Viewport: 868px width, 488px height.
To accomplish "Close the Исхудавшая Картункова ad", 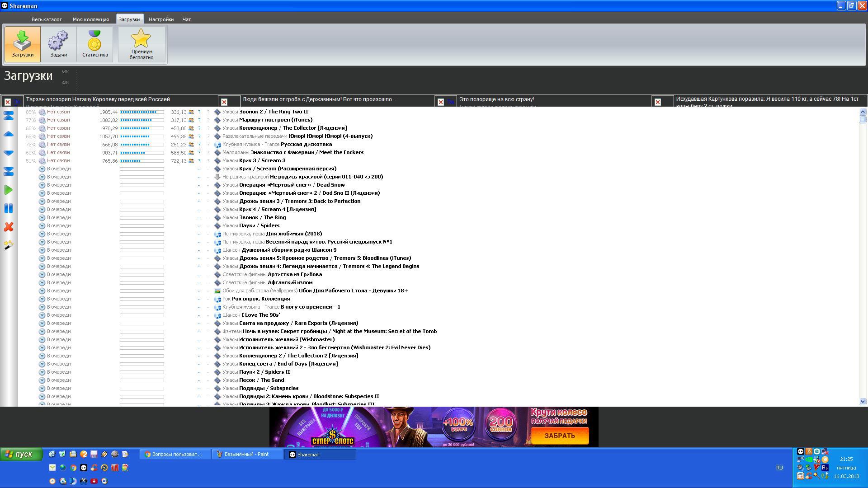I will 658,102.
